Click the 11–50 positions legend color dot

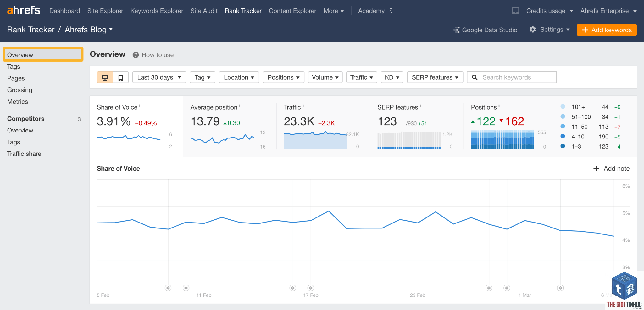[x=563, y=126]
